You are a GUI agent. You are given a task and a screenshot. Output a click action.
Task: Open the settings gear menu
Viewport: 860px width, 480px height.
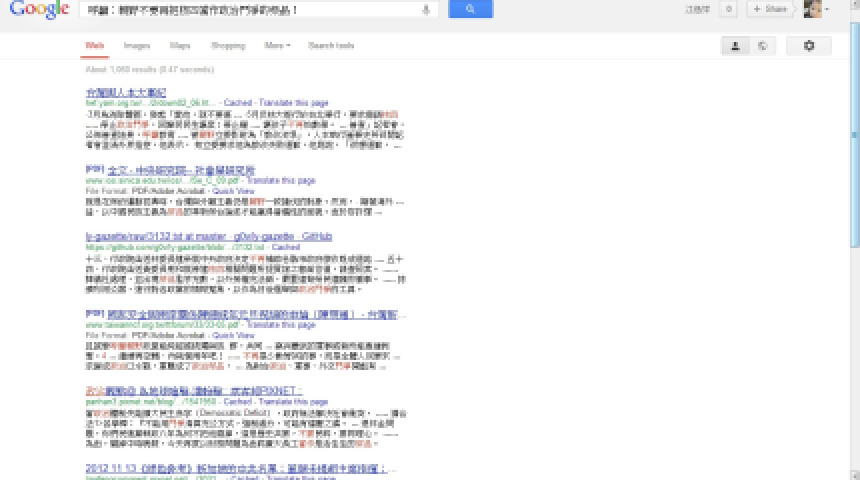pyautogui.click(x=808, y=45)
